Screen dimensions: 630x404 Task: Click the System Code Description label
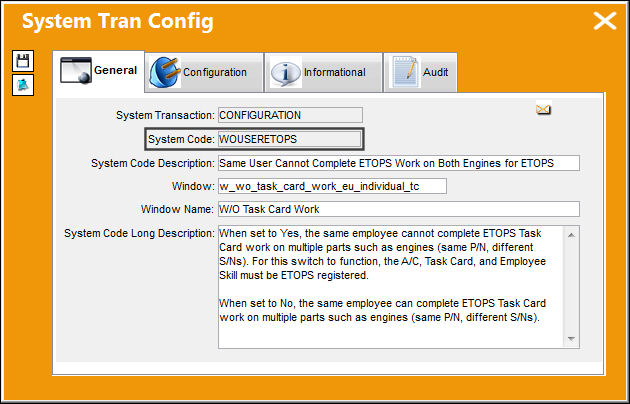pyautogui.click(x=153, y=163)
